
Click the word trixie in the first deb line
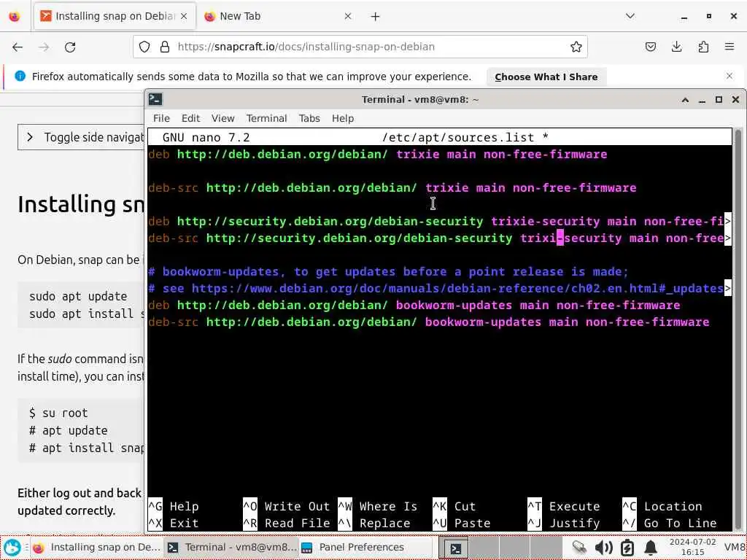coord(418,155)
